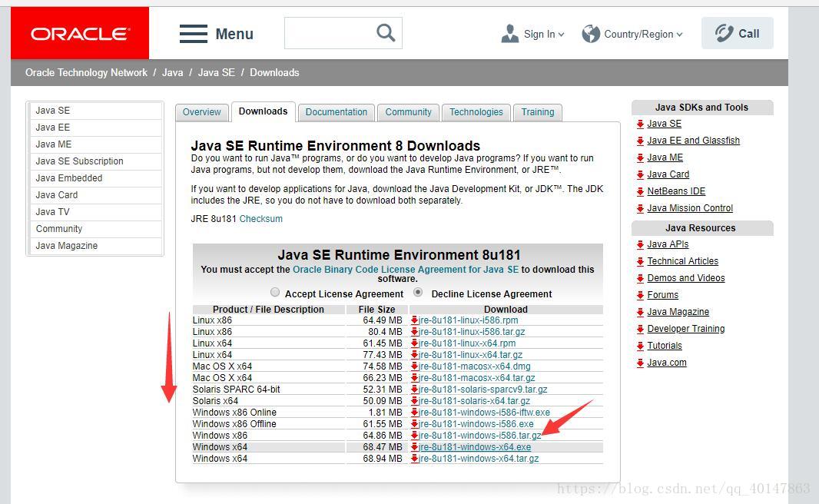Image resolution: width=819 pixels, height=504 pixels.
Task: Click download arrow icon beside jre-8u181-windows-i586-iftw.exe
Action: (x=414, y=412)
